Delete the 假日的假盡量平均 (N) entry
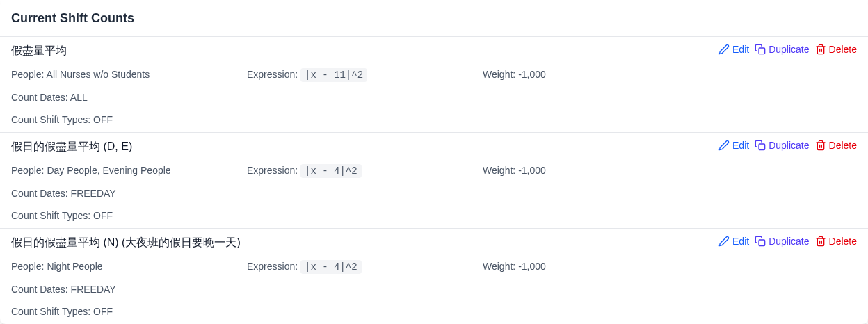This screenshot has height=324, width=868. tap(836, 241)
